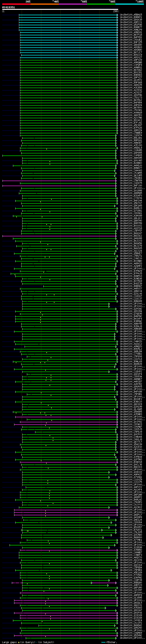Click label UniRef100_B6TD62
Image resolution: width=146 pixels, height=644 pixels.
[131, 70]
